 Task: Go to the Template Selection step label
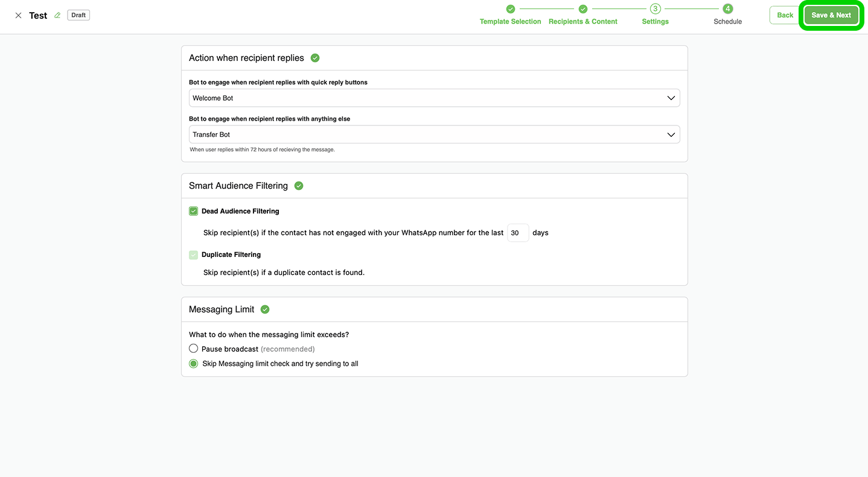click(511, 22)
